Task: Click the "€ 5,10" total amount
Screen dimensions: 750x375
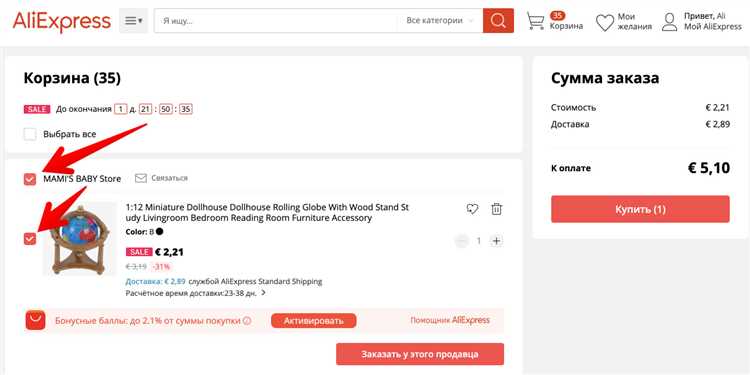Action: coord(709,168)
